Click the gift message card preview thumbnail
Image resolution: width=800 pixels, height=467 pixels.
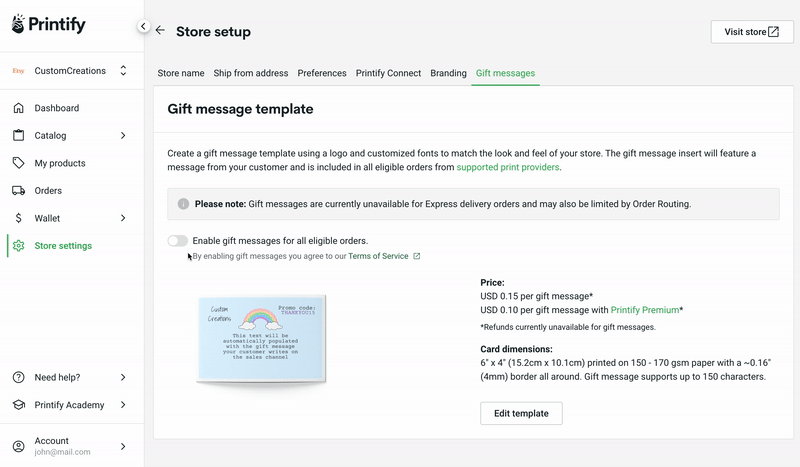click(x=261, y=339)
